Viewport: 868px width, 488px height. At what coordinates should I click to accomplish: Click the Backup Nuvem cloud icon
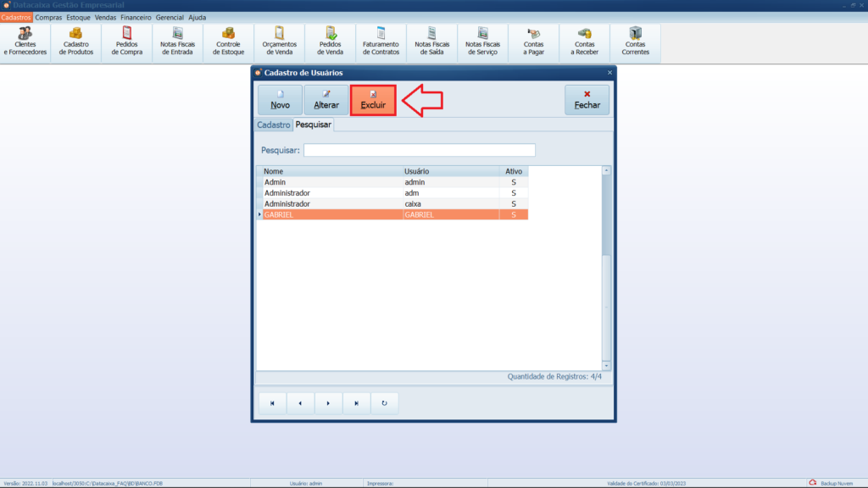point(813,483)
